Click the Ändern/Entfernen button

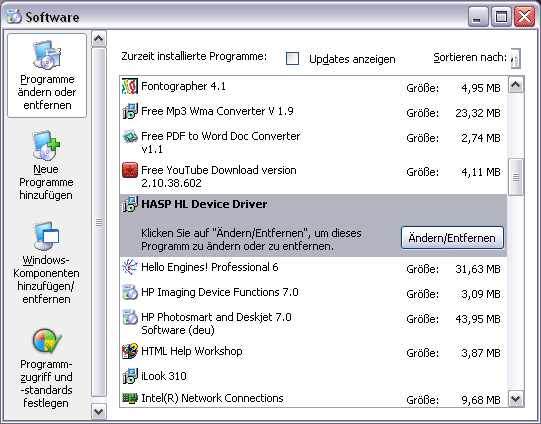pyautogui.click(x=452, y=238)
